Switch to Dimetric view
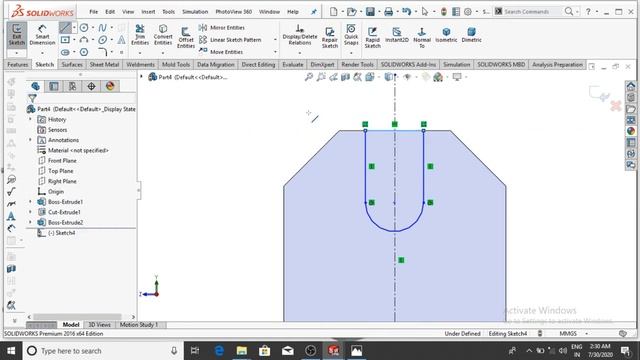 [x=471, y=35]
